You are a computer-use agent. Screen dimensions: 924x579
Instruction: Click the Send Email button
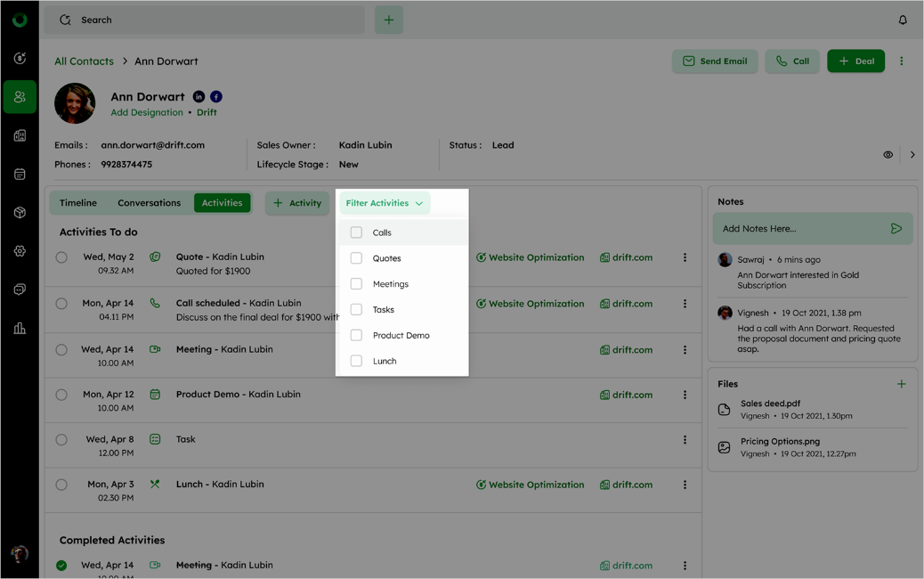tap(715, 61)
